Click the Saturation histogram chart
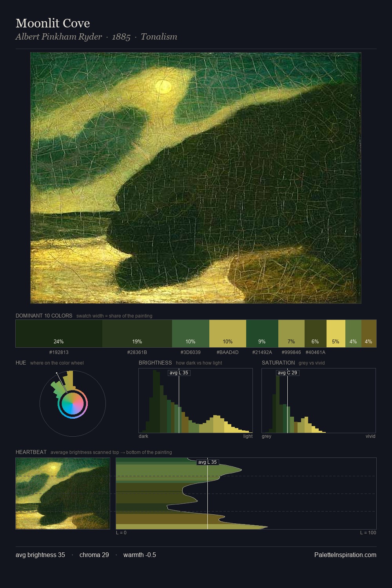Screen dimensions: 392x588 pyautogui.click(x=319, y=401)
